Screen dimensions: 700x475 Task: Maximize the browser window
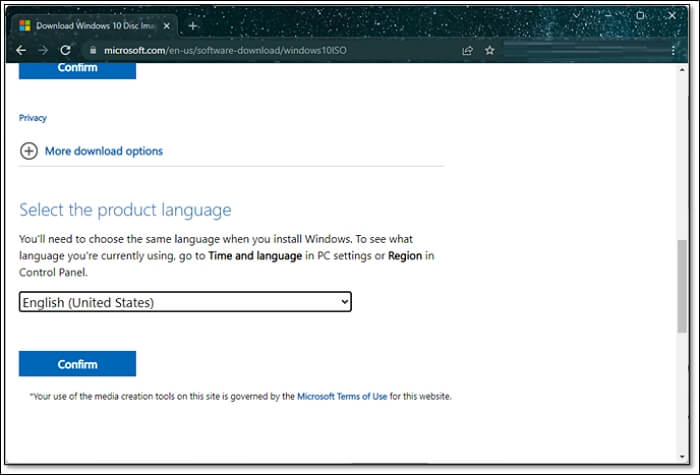pyautogui.click(x=640, y=16)
